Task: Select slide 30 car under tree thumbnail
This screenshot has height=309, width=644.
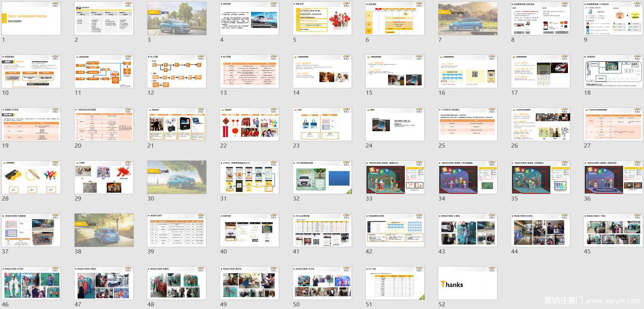Action: 177,177
